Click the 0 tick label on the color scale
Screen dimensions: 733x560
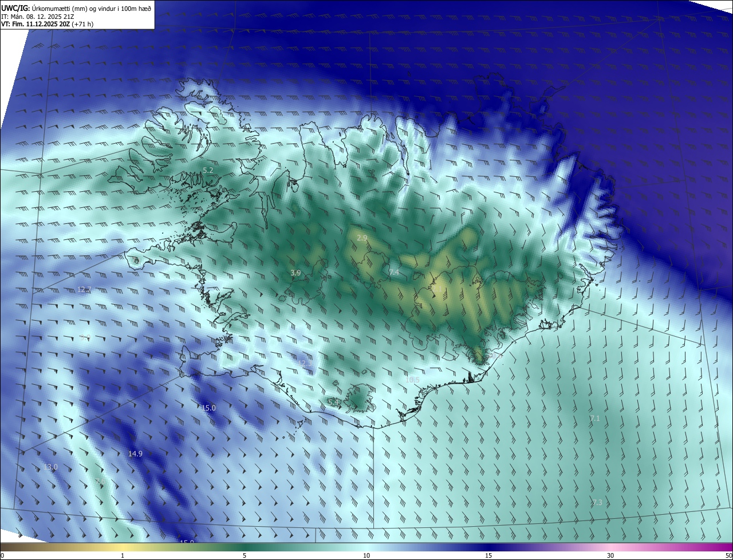(2, 556)
